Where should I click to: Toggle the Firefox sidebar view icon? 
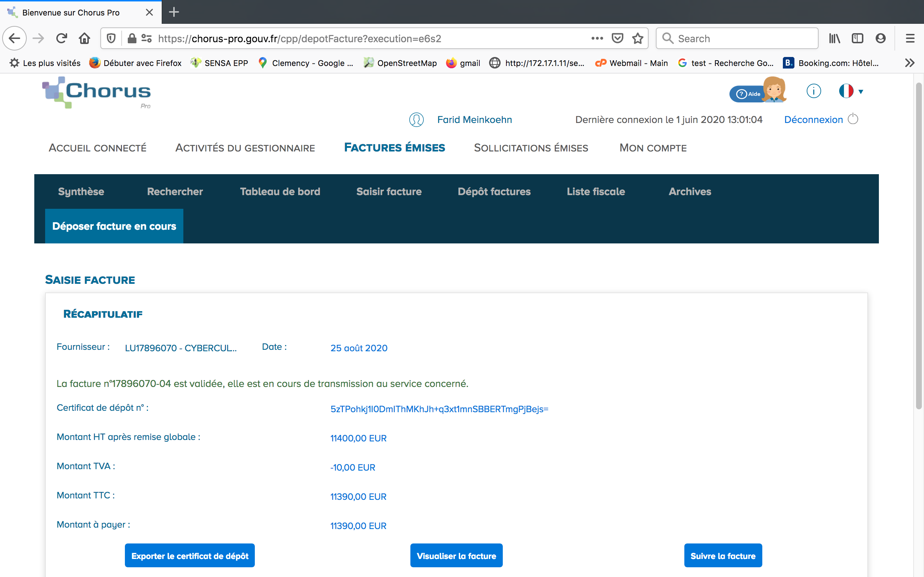point(857,39)
